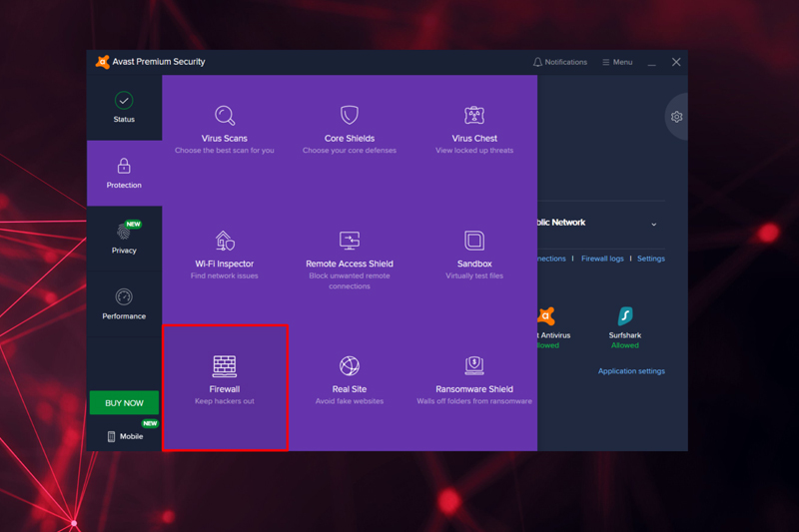The width and height of the screenshot is (799, 532).
Task: Select the Avast Antivirus app icon
Action: [545, 316]
